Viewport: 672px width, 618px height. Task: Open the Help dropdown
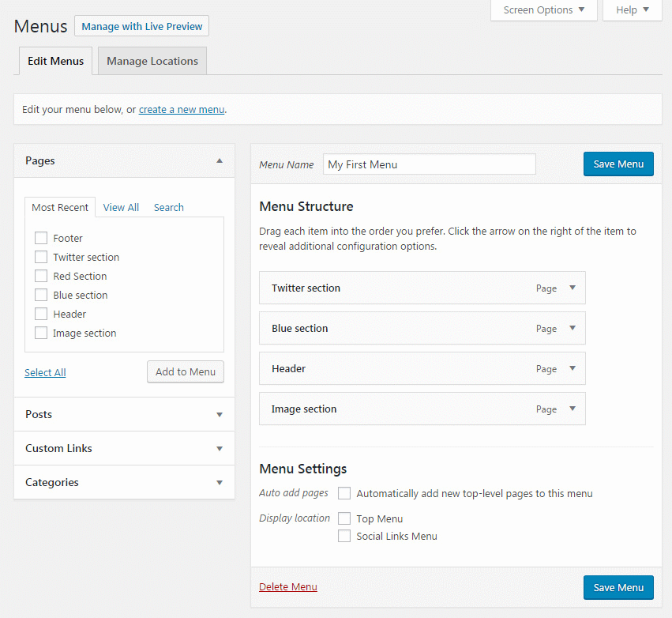click(631, 10)
